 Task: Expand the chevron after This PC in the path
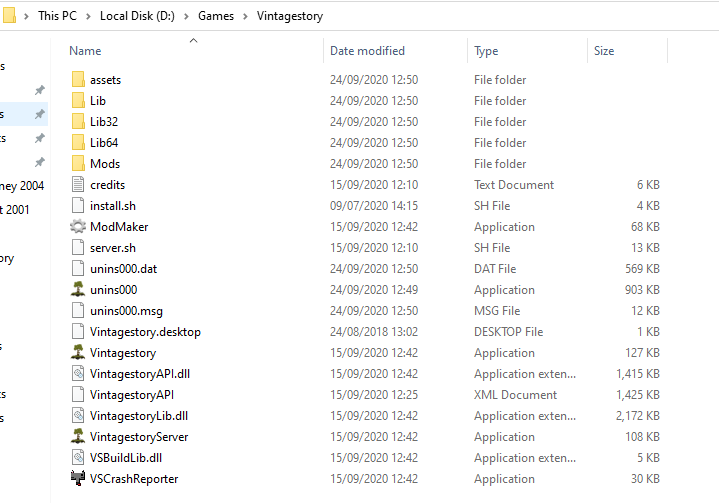pos(90,17)
